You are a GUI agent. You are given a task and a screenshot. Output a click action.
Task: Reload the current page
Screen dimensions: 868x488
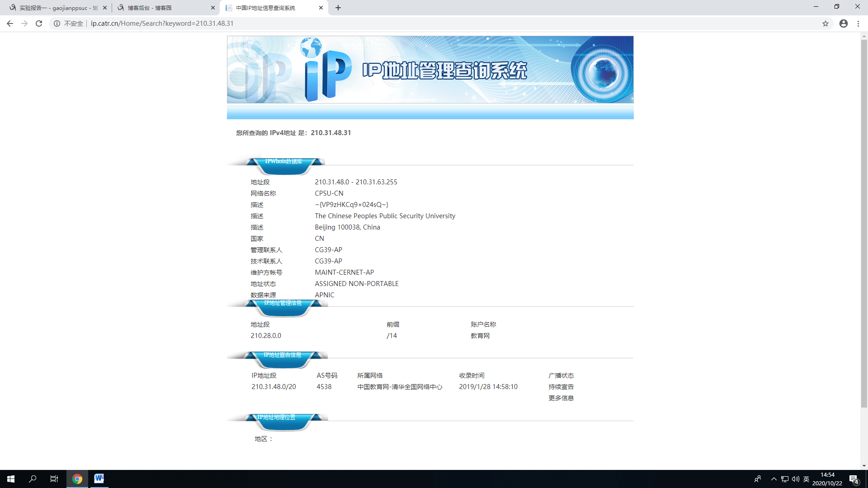(x=39, y=23)
